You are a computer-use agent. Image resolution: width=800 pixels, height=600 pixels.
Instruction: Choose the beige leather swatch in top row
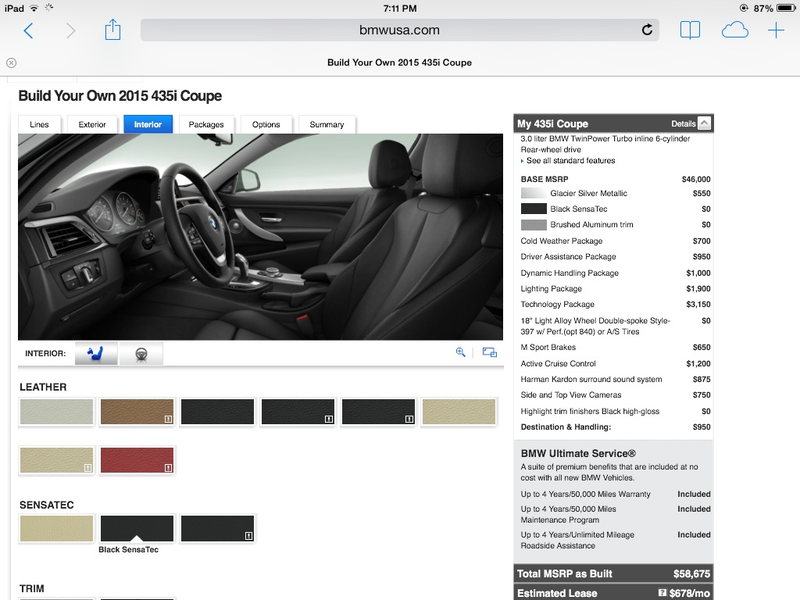point(459,412)
